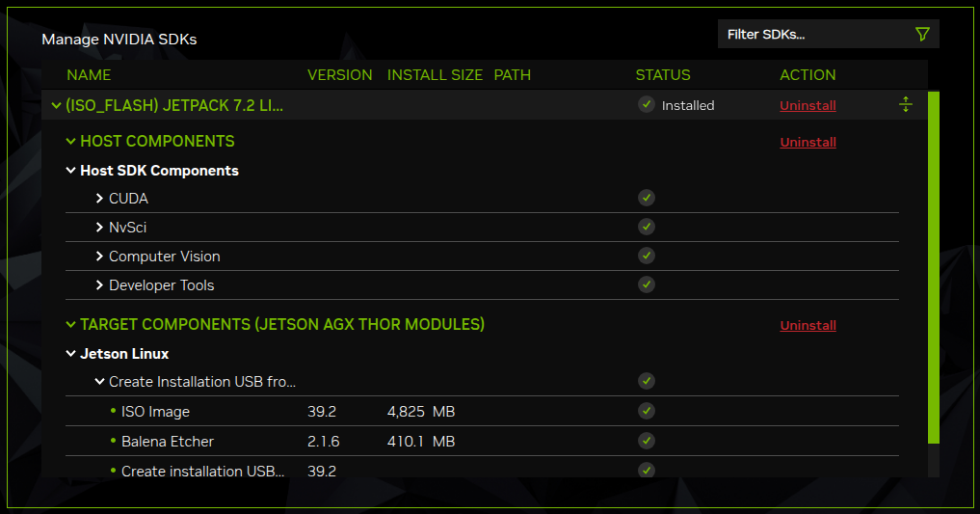Click the NAME column header
Screen dimensions: 980x514
[89, 75]
